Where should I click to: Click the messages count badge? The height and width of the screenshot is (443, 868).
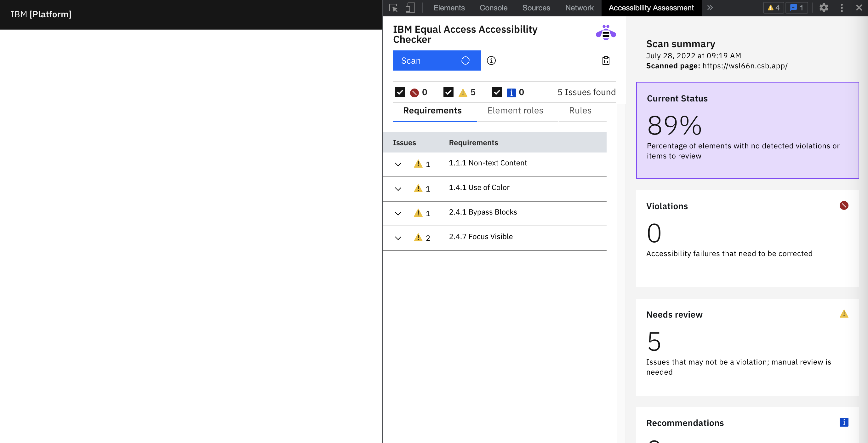(x=797, y=8)
